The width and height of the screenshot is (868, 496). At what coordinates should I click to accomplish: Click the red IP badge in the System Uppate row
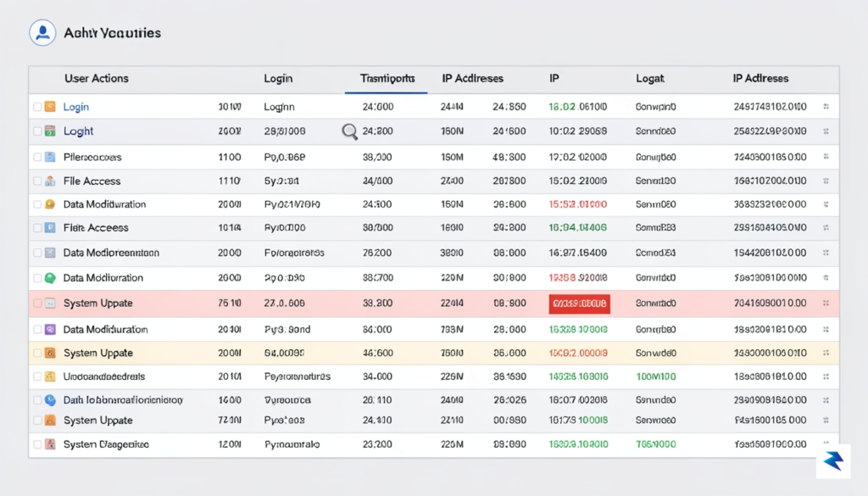click(580, 304)
